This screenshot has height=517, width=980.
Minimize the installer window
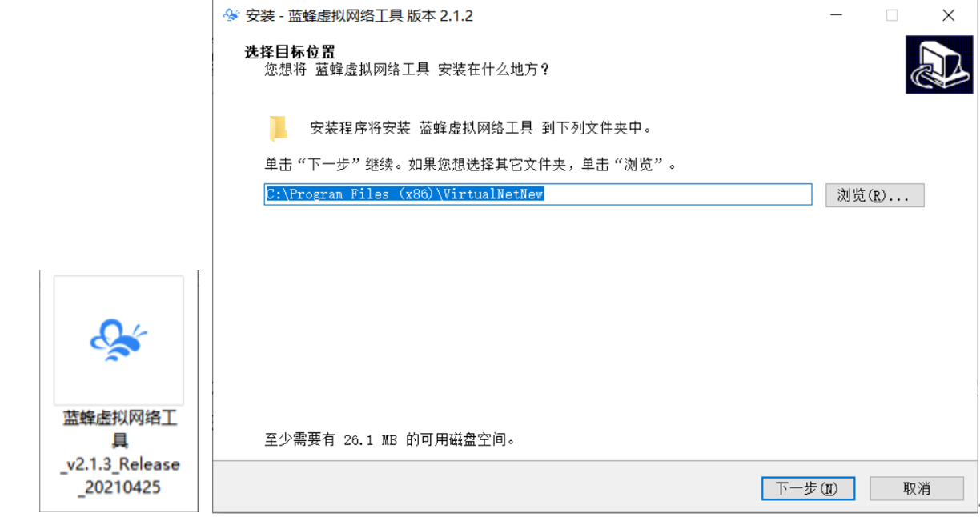[836, 15]
